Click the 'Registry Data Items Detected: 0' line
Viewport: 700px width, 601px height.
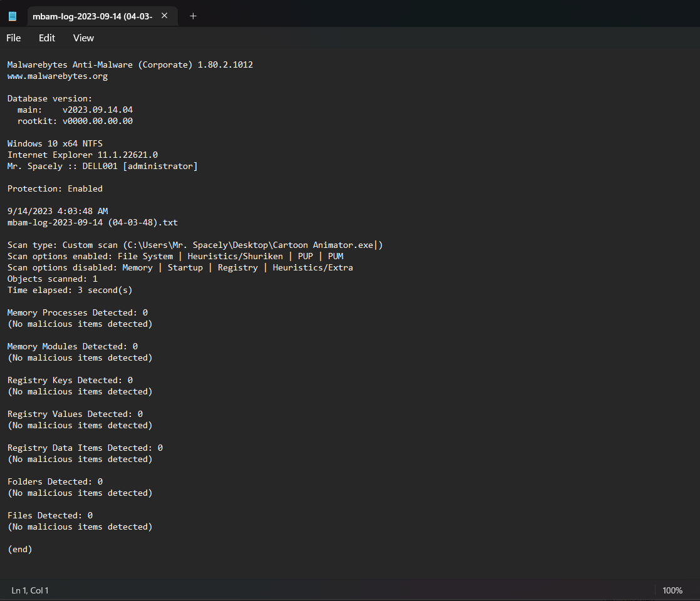click(85, 448)
